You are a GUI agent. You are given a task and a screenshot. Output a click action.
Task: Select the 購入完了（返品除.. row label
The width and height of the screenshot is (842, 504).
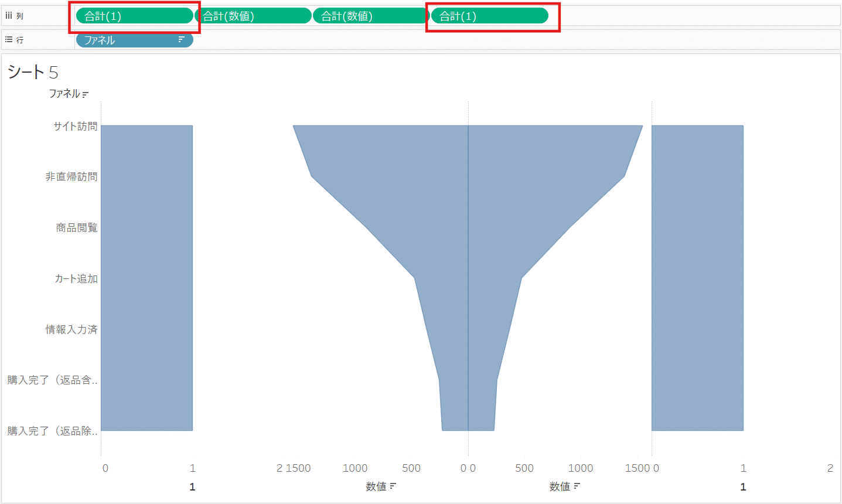click(53, 431)
